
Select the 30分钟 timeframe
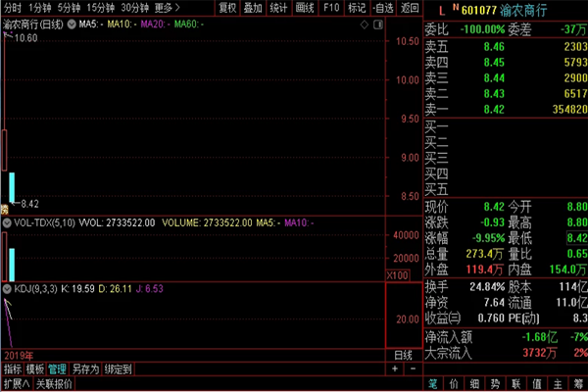click(x=134, y=8)
